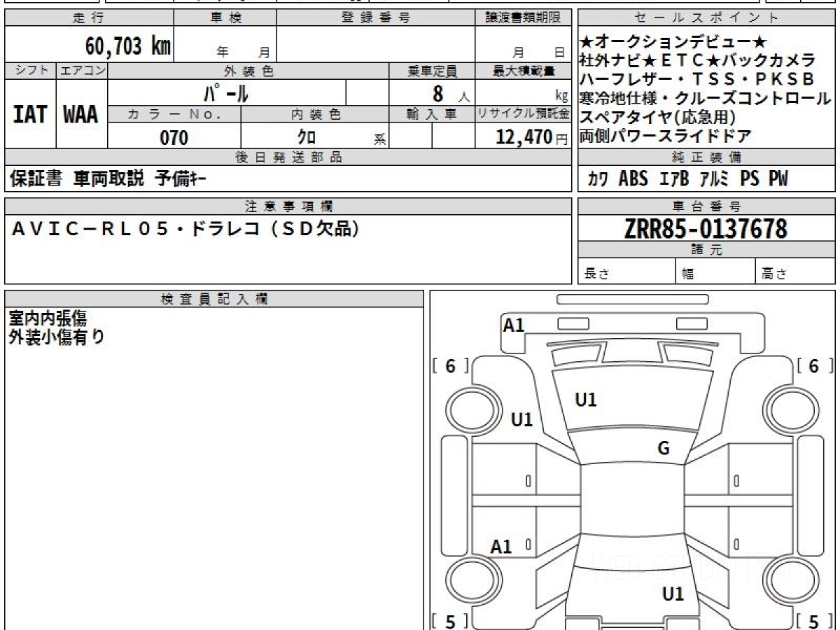840x630 pixels.
Task: Click the 寒冷地仕様・クルーズコントロール line
Action: pyautogui.click(x=706, y=98)
